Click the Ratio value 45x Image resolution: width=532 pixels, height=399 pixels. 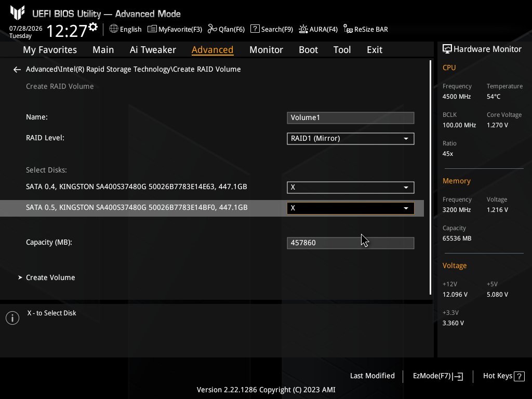click(x=447, y=154)
